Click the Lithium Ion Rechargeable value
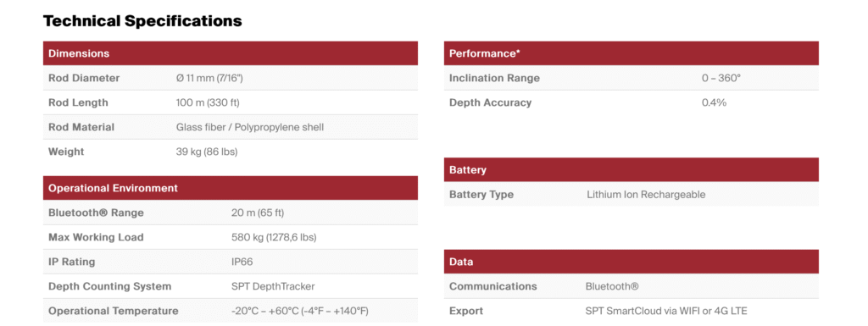 (646, 195)
